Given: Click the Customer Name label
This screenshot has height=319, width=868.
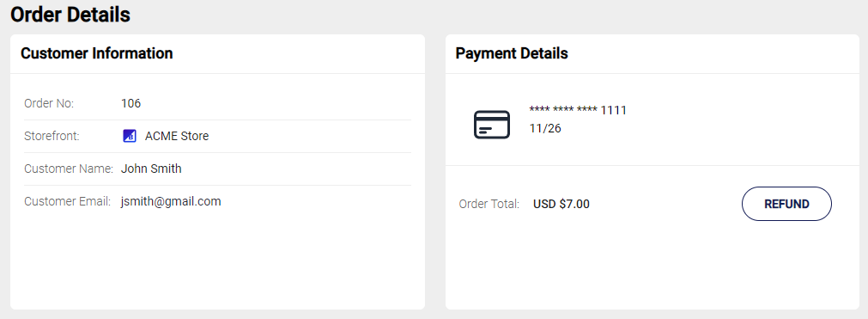Looking at the screenshot, I should 69,169.
